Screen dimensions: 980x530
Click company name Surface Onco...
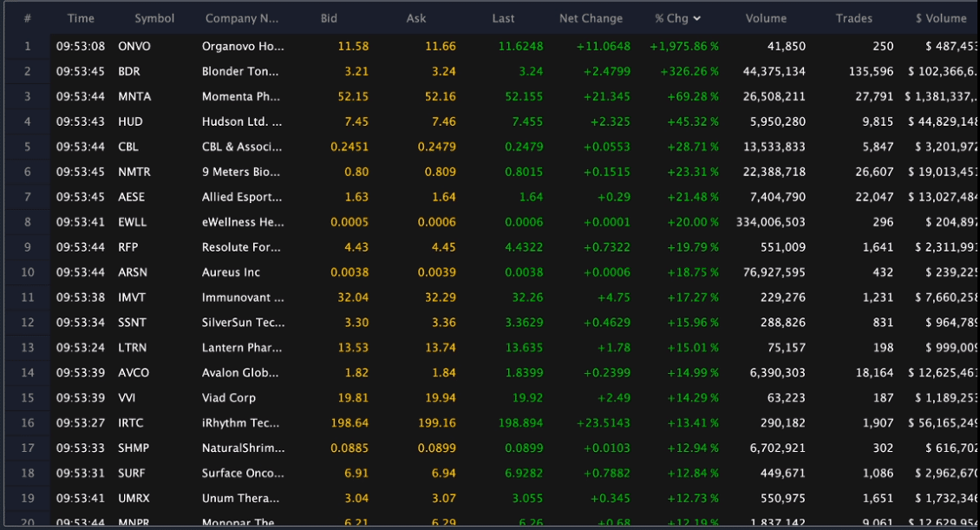pos(243,473)
